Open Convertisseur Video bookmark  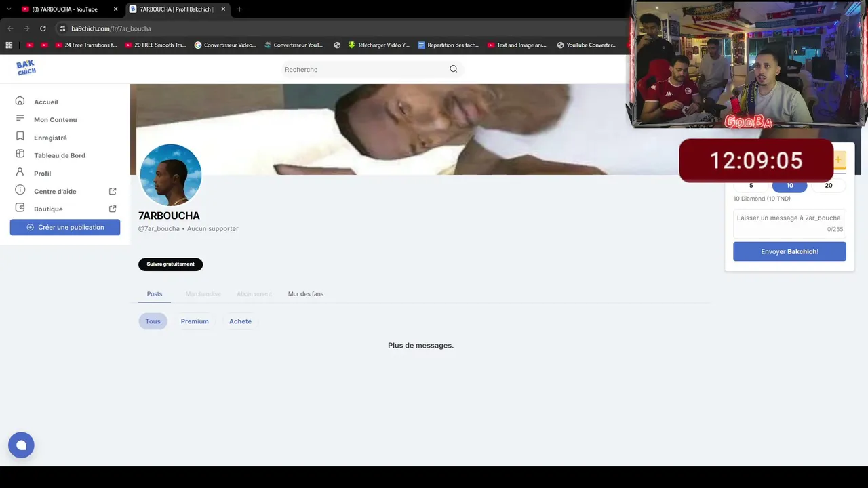coord(225,45)
